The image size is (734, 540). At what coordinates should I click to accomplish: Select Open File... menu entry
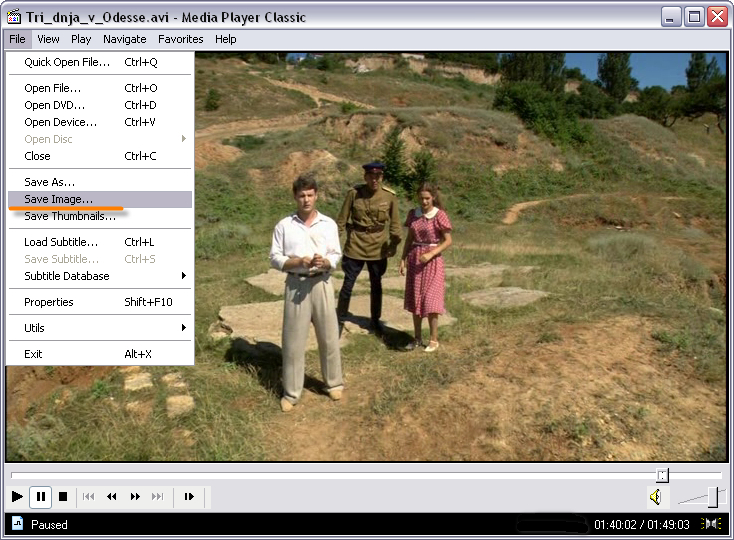[100, 88]
